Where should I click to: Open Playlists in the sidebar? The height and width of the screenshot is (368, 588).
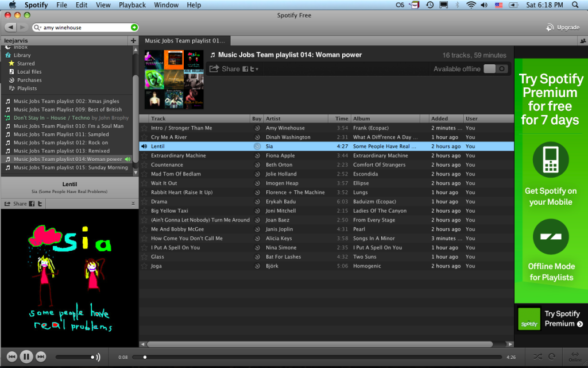click(27, 88)
